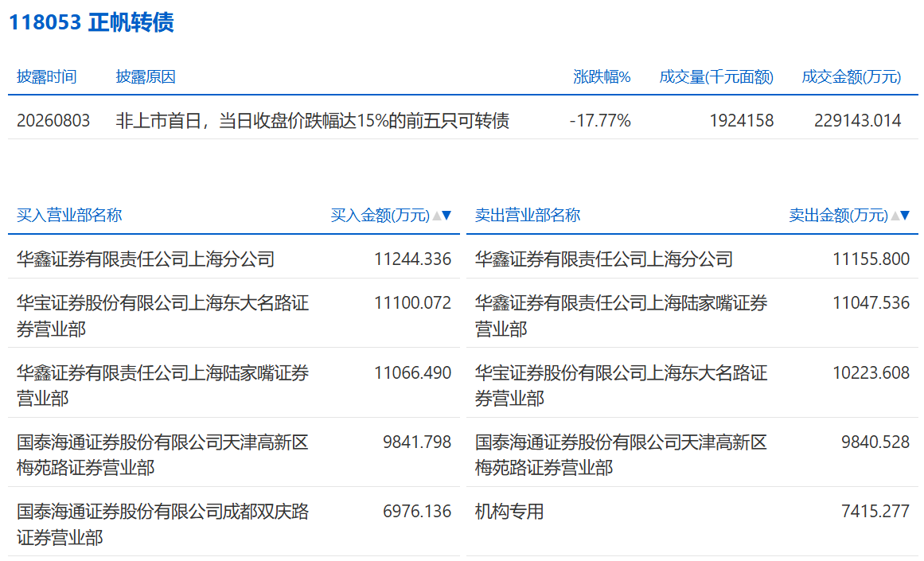Image resolution: width=924 pixels, height=561 pixels.
Task: Click the 成交量(千元面额) header
Action: (x=716, y=77)
